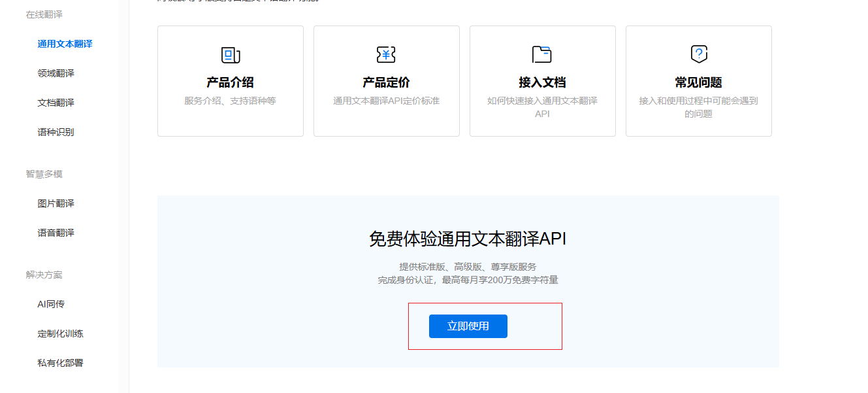Screen dimensions: 868x393
Task: Open AI同传 in the sidebar
Action: click(x=51, y=304)
